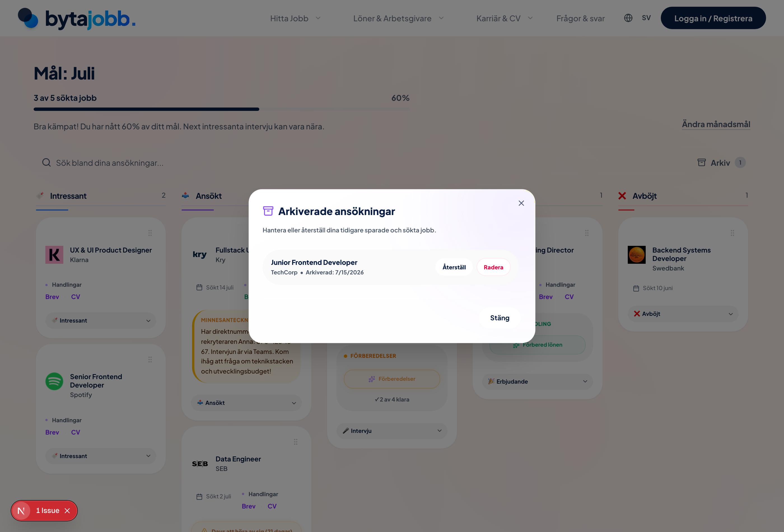Click the Arkiv box icon
The height and width of the screenshot is (532, 784).
(702, 163)
